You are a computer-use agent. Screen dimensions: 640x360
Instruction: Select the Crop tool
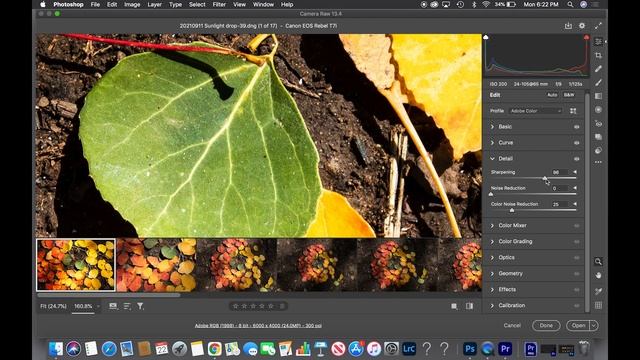point(598,55)
